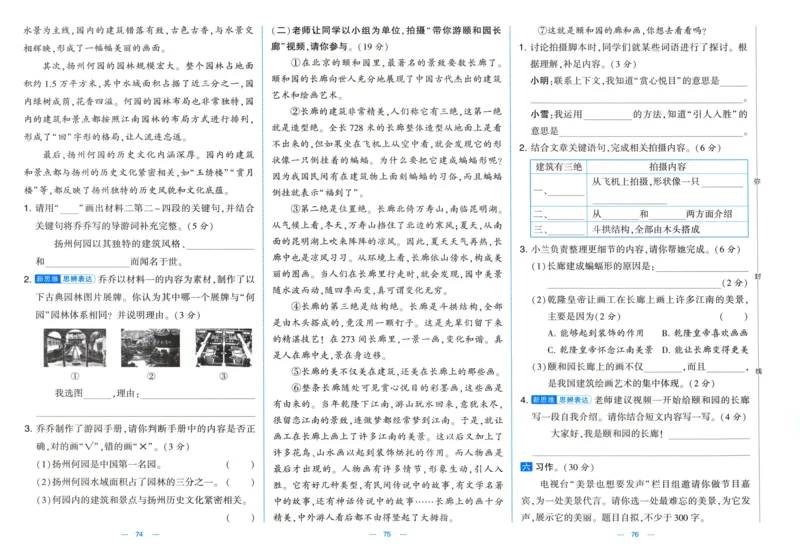Click page number 75

click(x=387, y=534)
